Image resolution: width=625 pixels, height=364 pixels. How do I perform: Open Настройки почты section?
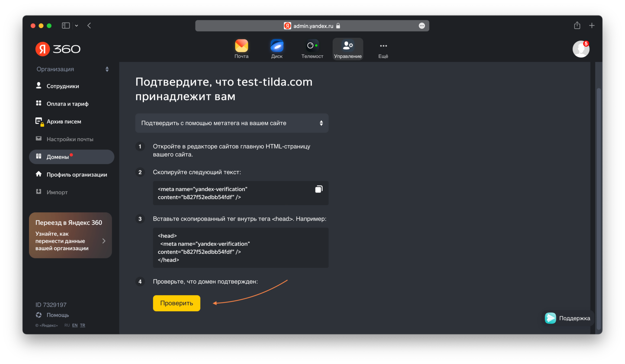(x=70, y=139)
